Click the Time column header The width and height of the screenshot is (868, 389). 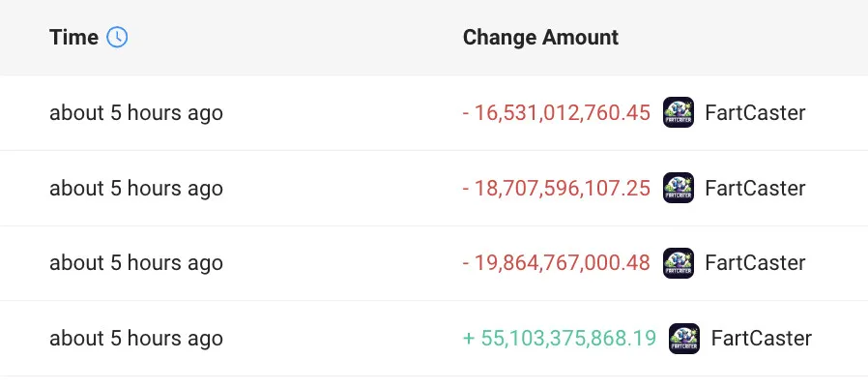pyautogui.click(x=73, y=38)
